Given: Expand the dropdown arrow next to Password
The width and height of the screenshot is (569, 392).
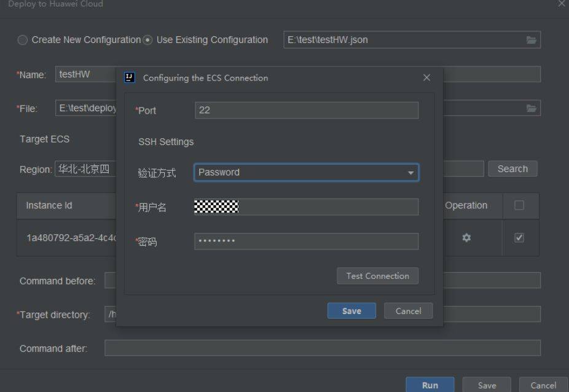Looking at the screenshot, I should tap(411, 173).
